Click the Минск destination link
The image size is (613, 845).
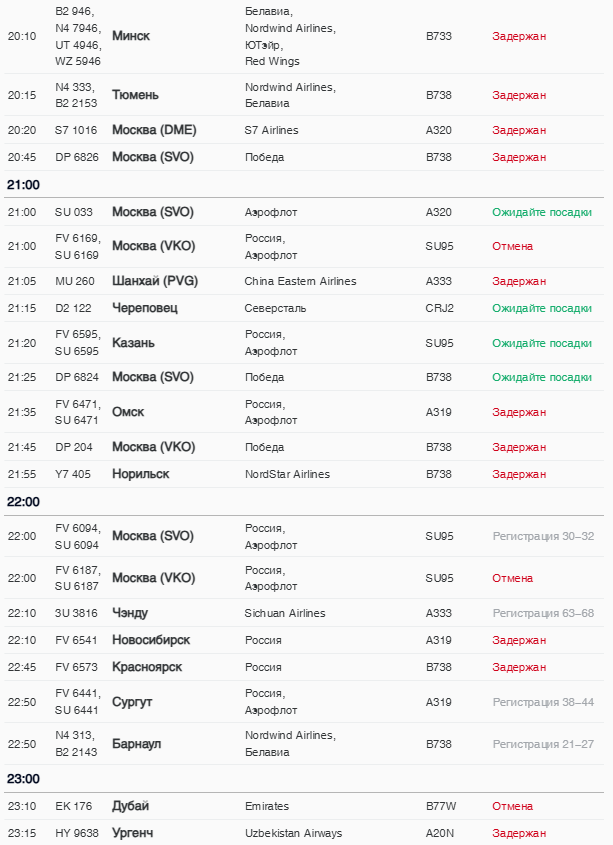[x=131, y=36]
